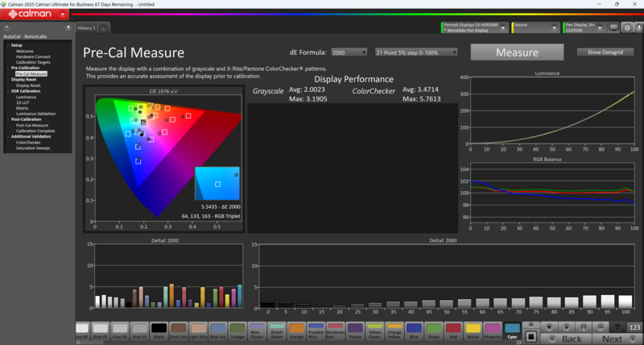
Task: Collapse the SDR Calibration section
Action: (8, 91)
